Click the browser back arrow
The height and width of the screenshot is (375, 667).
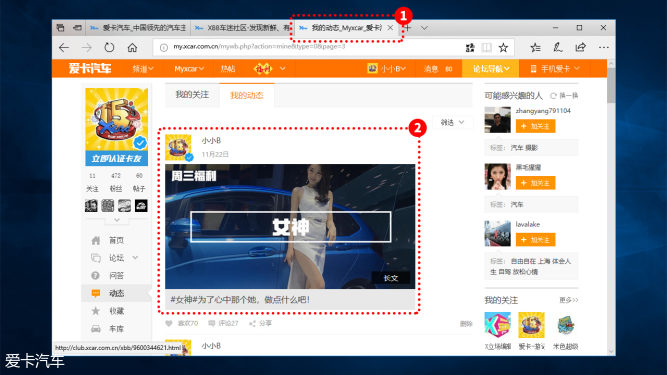[64, 48]
